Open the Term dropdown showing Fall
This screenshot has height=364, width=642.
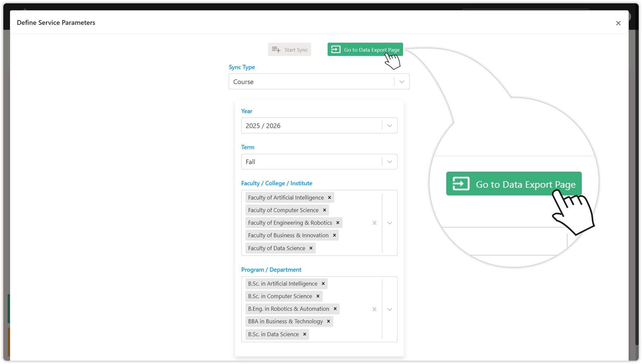[x=390, y=162]
